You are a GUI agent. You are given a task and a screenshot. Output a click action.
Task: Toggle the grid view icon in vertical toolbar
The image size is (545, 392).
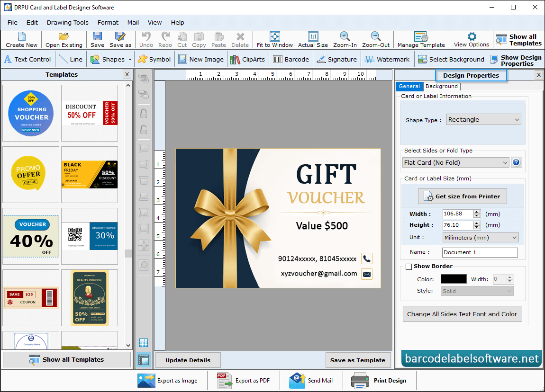click(144, 343)
